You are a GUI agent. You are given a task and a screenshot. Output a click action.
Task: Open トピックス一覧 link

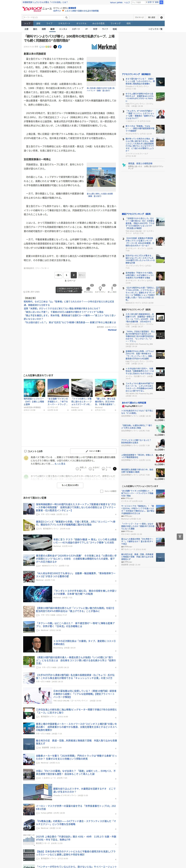click(155, 29)
